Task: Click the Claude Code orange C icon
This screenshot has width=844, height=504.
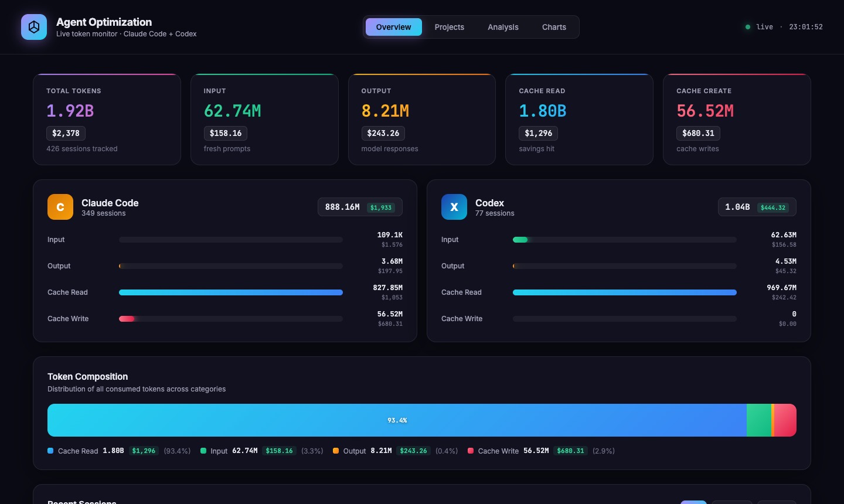Action: pos(60,207)
